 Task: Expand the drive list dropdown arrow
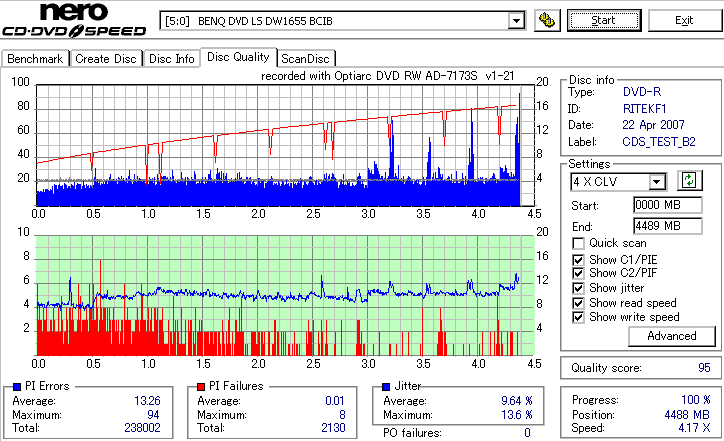coord(516,21)
